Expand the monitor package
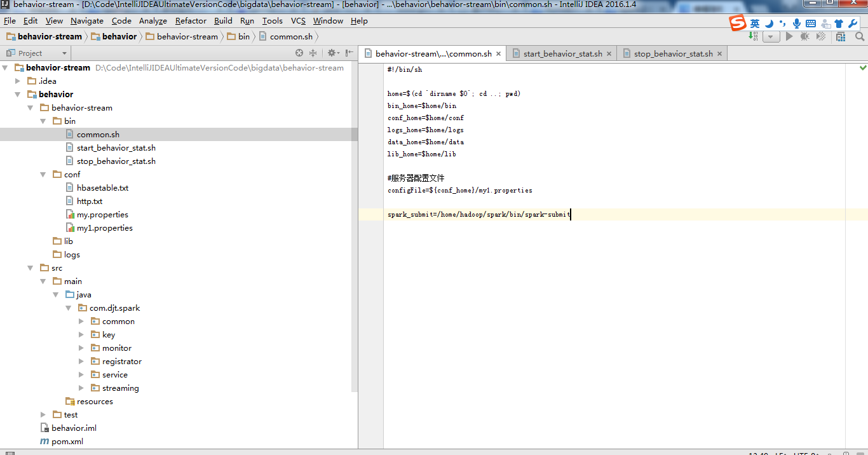The height and width of the screenshot is (455, 868). pyautogui.click(x=82, y=348)
